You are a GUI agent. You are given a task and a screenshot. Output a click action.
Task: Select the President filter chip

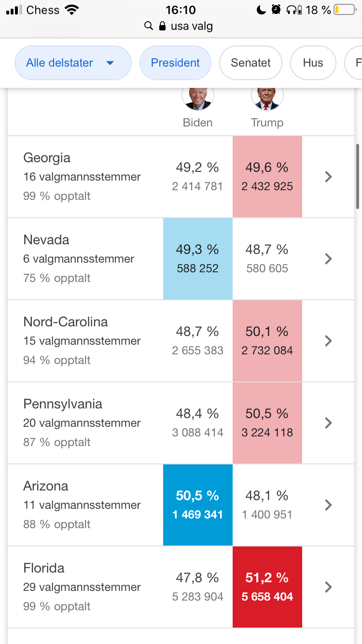175,63
